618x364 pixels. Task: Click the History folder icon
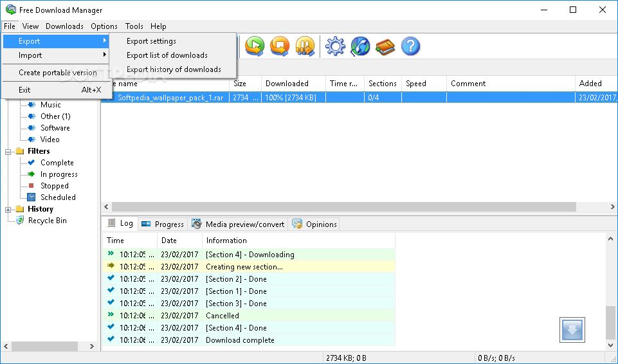pos(20,209)
